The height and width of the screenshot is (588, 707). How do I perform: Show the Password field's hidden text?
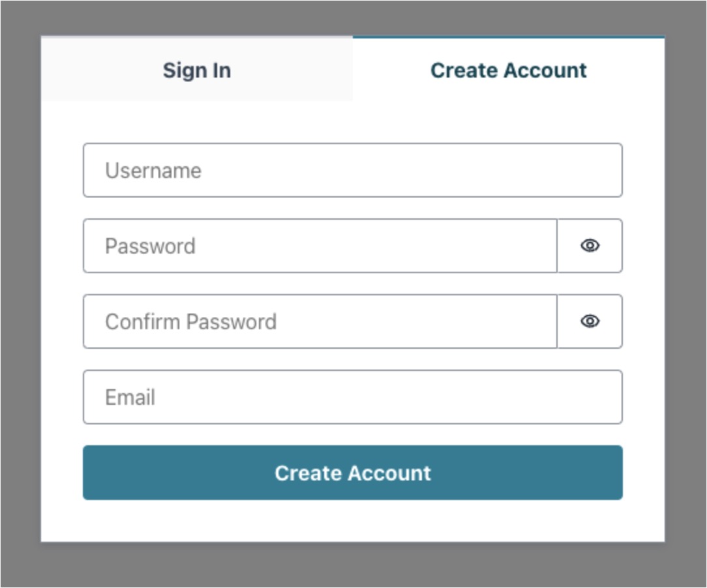pos(590,246)
